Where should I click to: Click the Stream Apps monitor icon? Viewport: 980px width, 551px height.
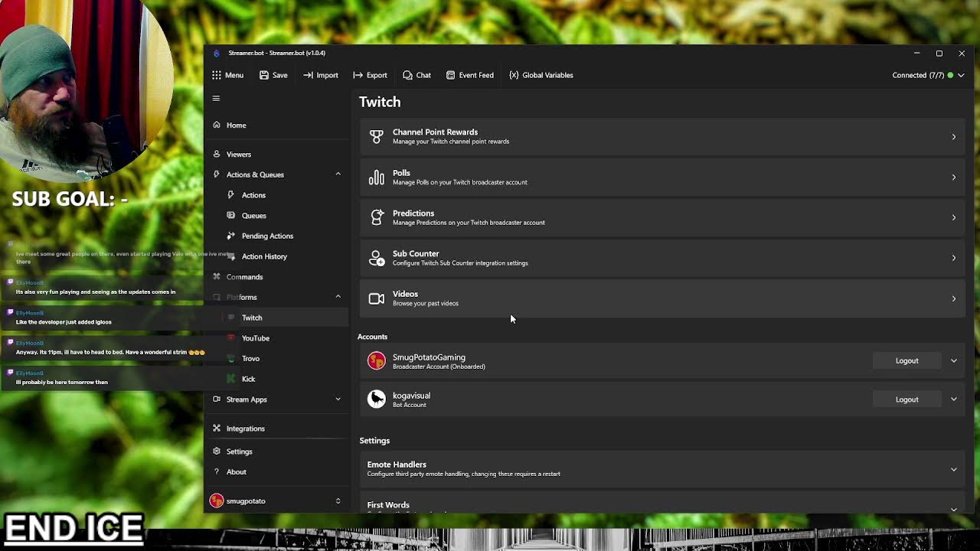217,399
